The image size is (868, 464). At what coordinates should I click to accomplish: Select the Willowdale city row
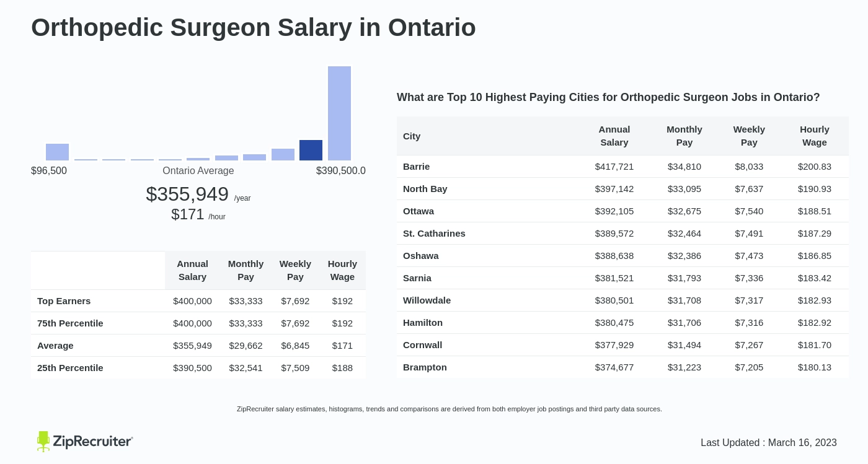point(623,300)
